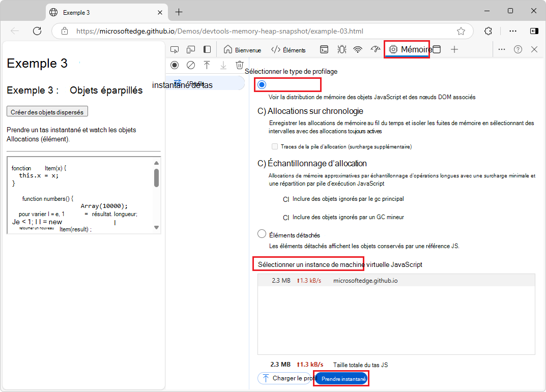Select the heap snapshot profiling type radio
Image resolution: width=546 pixels, height=392 pixels.
(261, 84)
